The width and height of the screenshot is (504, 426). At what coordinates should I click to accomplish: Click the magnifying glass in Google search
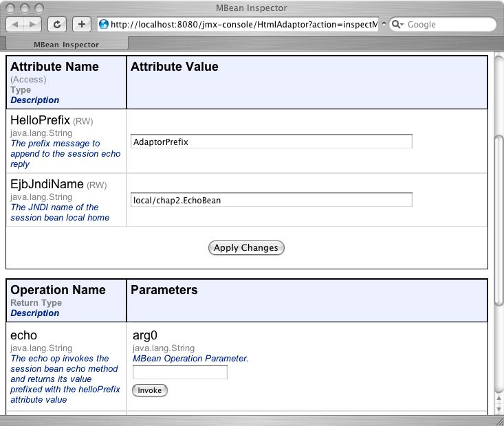(397, 24)
